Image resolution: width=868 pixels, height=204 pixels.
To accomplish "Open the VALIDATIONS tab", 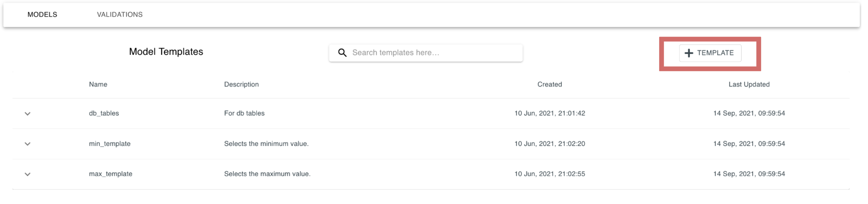I will coord(120,15).
